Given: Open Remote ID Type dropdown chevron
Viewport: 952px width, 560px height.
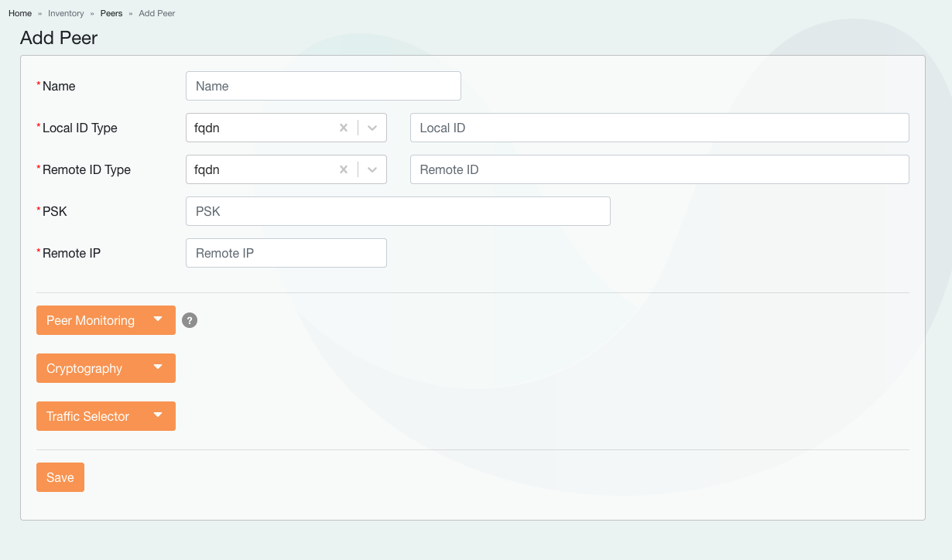Looking at the screenshot, I should click(372, 169).
